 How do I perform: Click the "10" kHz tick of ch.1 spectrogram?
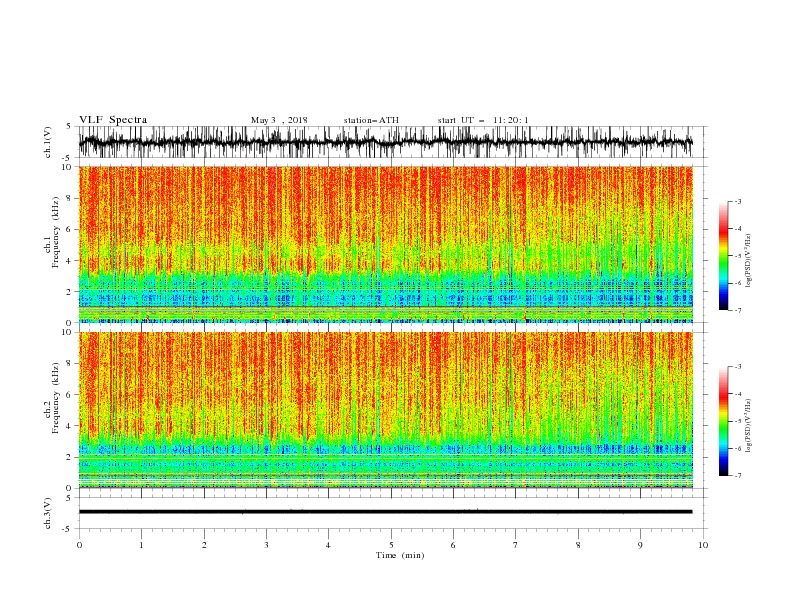(69, 167)
